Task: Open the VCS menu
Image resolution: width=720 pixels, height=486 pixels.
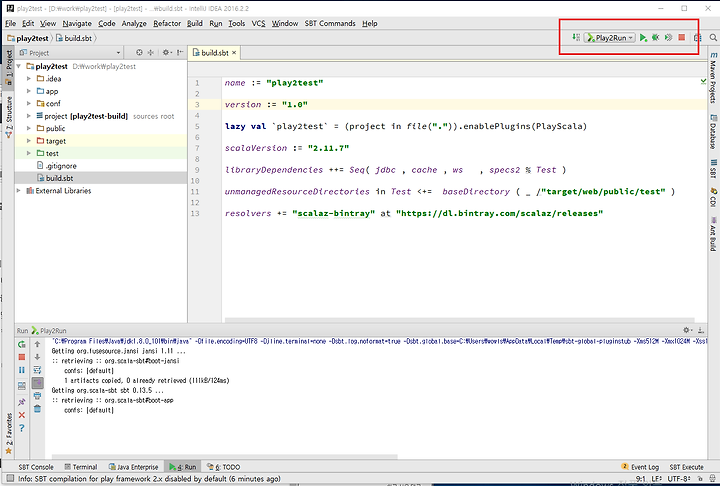Action: [x=258, y=23]
